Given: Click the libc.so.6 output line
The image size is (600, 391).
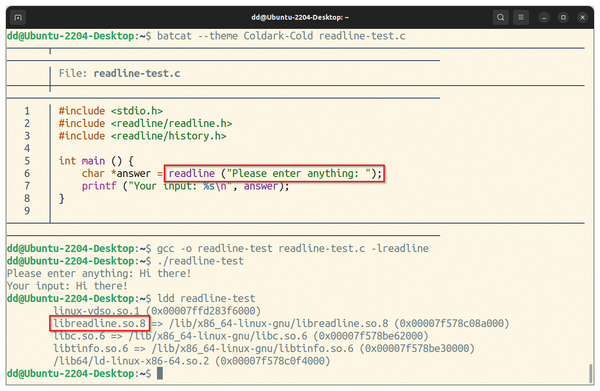Looking at the screenshot, I should (241, 336).
